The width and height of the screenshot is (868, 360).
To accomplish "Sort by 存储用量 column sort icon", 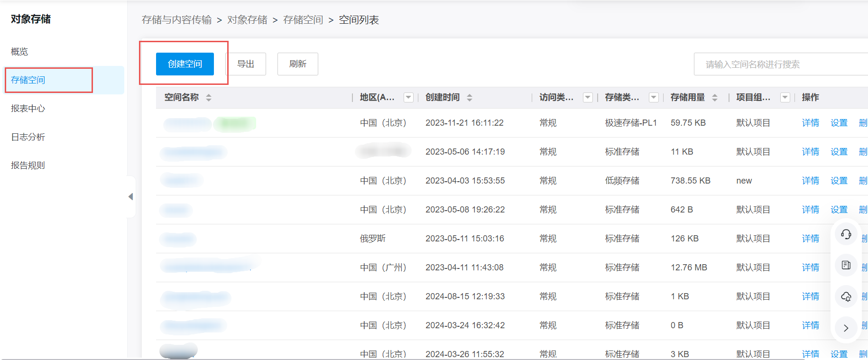I will pos(715,98).
